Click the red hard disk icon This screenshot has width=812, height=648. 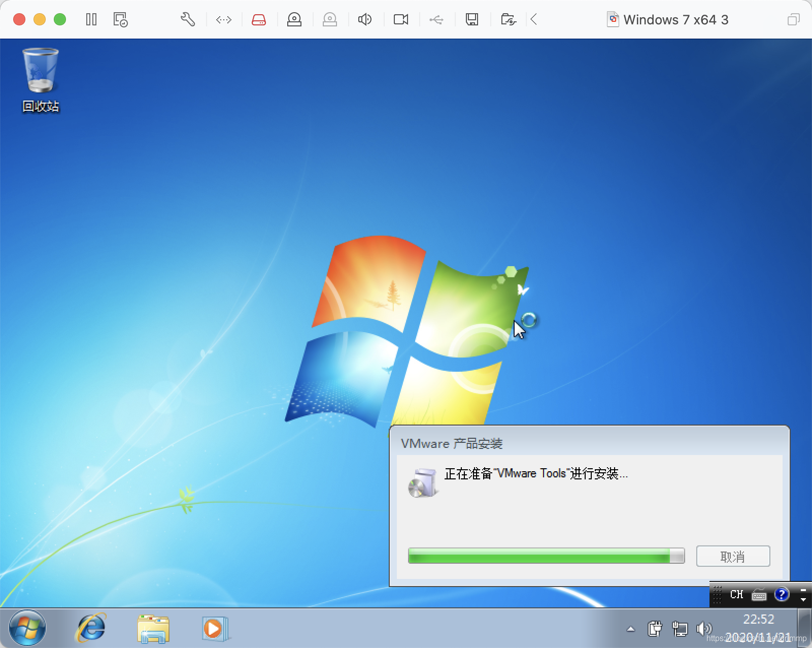pyautogui.click(x=259, y=20)
